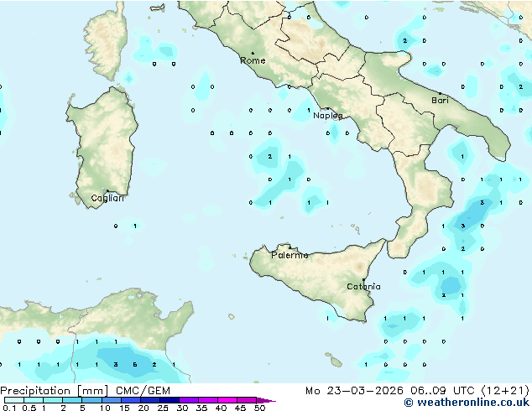Select the 25–30 mm dark blue swatch
The width and height of the screenshot is (532, 411).
(169, 400)
